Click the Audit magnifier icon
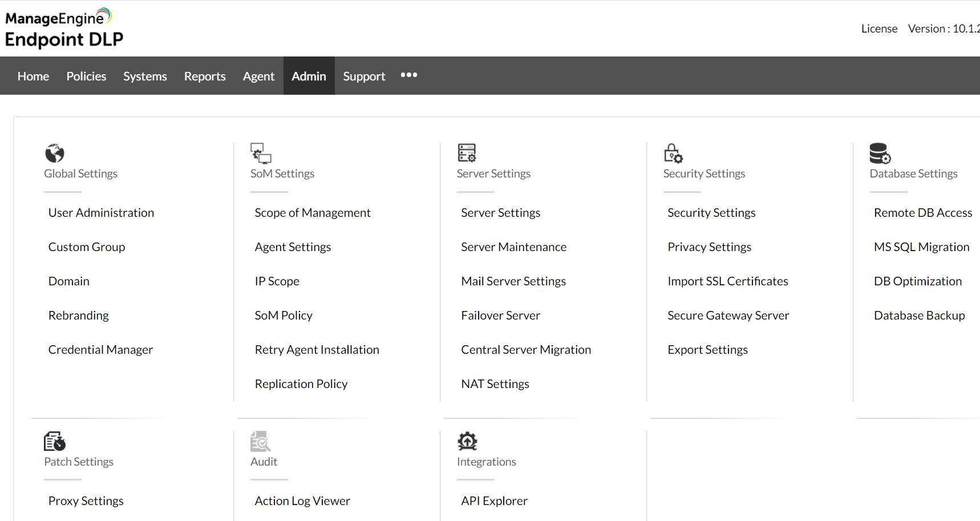Viewport: 980px width, 521px height. (x=260, y=441)
